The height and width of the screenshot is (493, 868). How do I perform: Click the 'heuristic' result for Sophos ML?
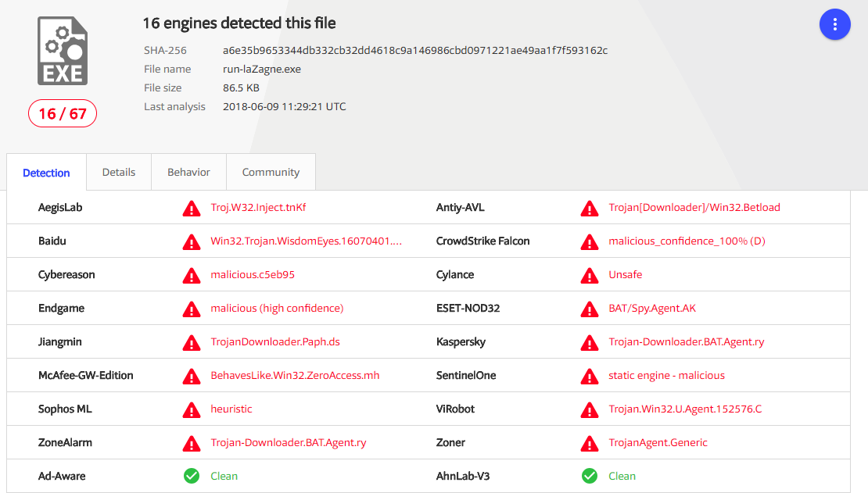coord(231,409)
